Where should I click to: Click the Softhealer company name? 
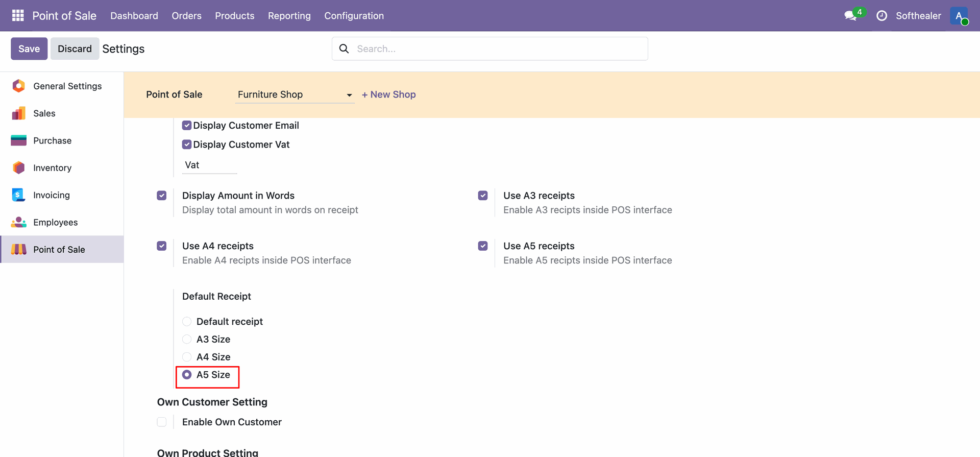[918, 16]
